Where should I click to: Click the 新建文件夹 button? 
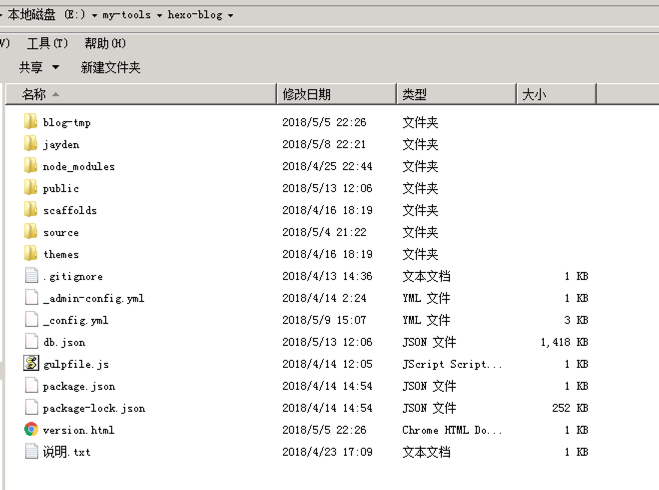click(110, 67)
